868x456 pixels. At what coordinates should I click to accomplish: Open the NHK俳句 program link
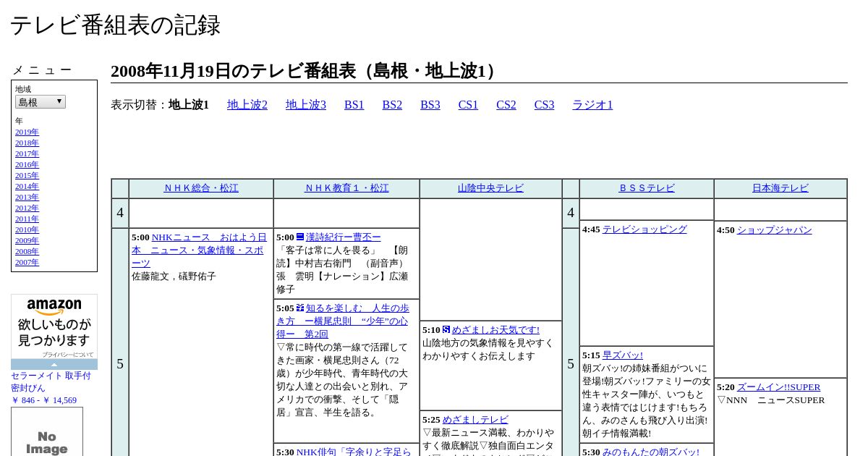pyautogui.click(x=354, y=452)
